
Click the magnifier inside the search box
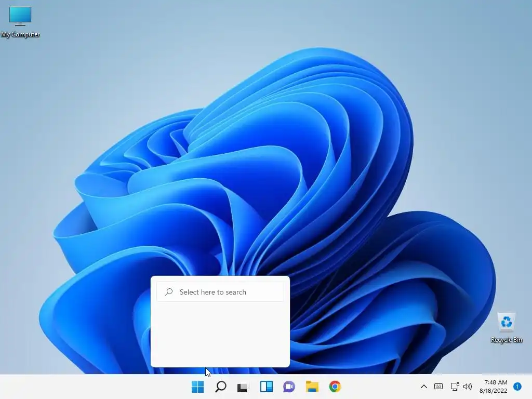[169, 292]
